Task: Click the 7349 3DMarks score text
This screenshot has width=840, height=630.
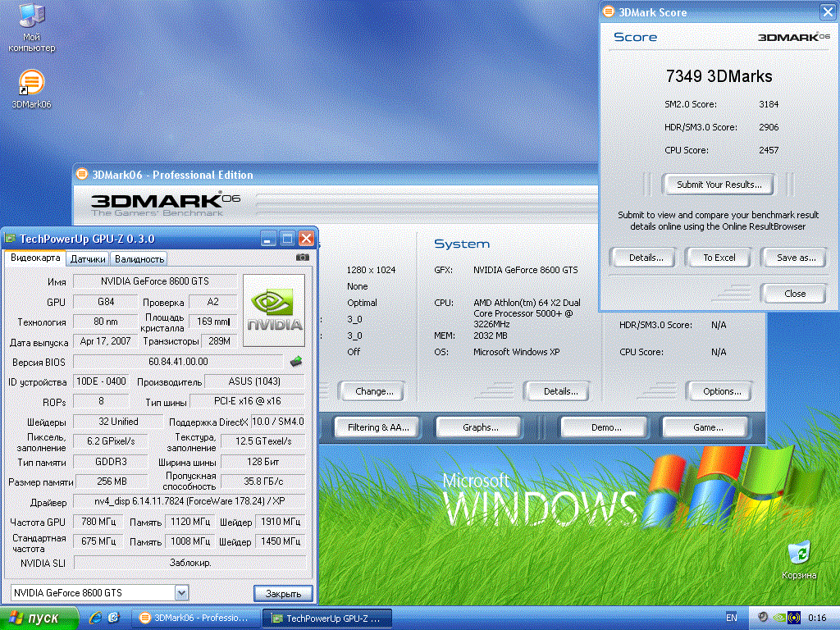Action: coord(719,76)
